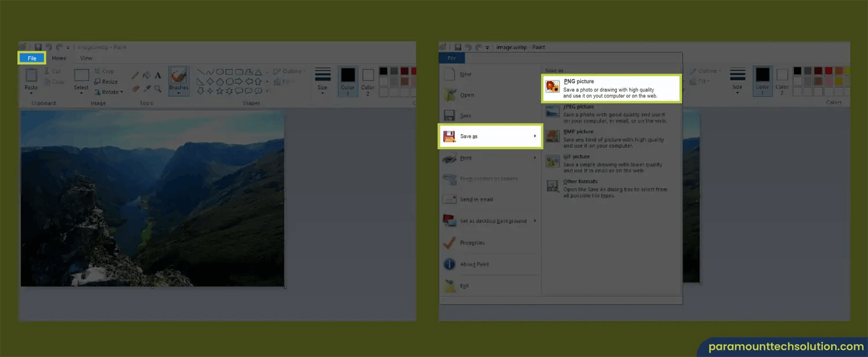
Task: Click the Paste clipboard icon in left window
Action: click(31, 75)
